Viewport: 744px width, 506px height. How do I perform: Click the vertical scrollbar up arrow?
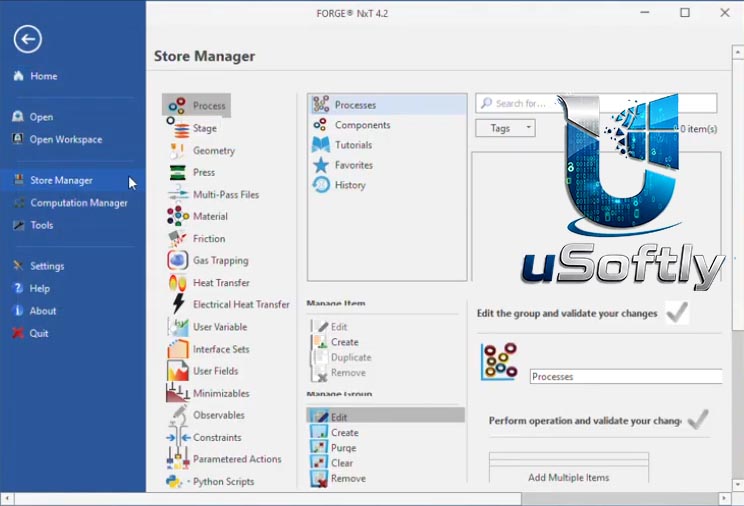737,51
